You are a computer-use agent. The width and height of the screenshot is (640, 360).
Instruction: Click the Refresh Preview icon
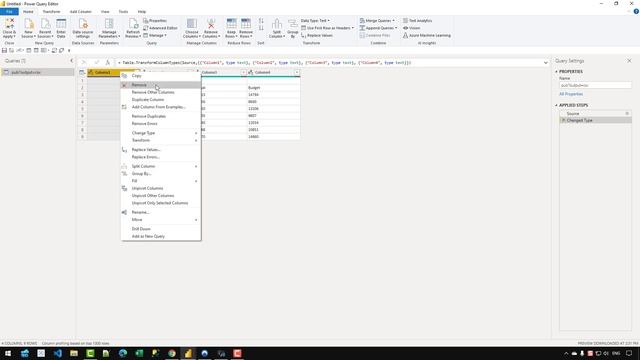pyautogui.click(x=133, y=28)
